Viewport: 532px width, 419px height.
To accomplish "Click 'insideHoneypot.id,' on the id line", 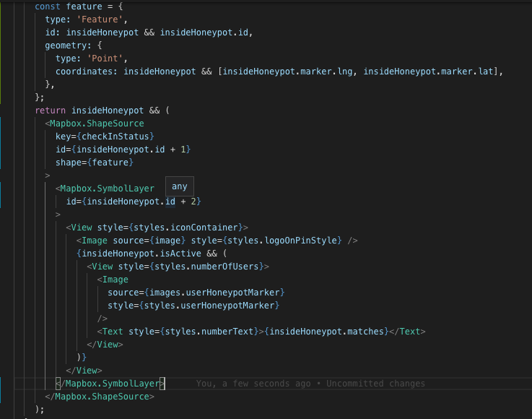I will 206,33.
